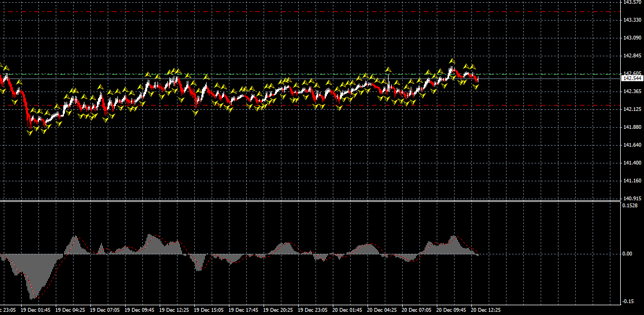Image resolution: width=644 pixels, height=315 pixels.
Task: Click the 141.160 price axis label
Action: pos(633,181)
